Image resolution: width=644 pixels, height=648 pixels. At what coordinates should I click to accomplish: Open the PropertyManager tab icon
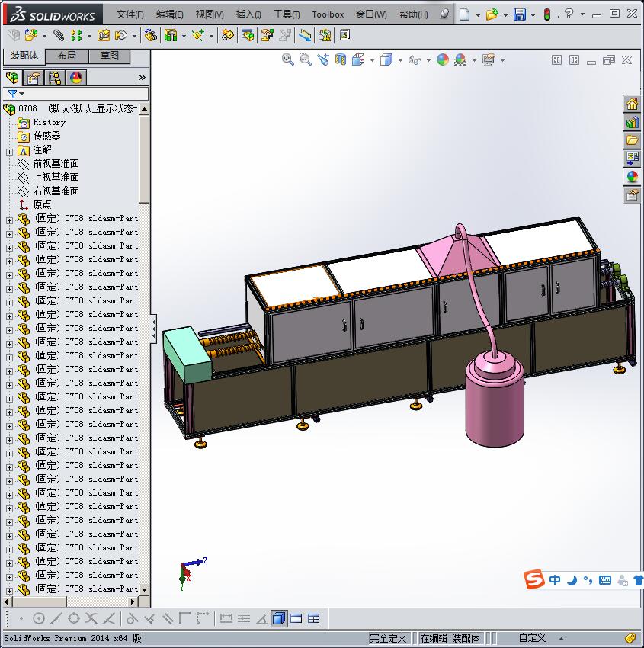pos(33,77)
